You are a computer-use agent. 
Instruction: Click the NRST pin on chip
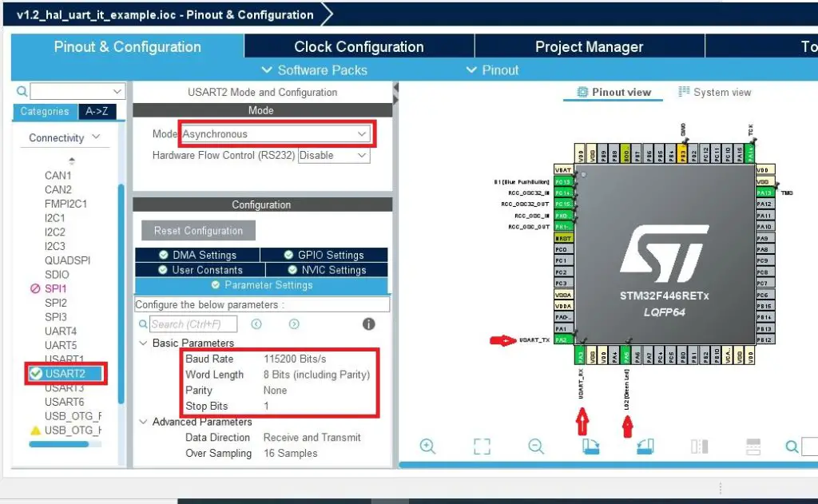pos(563,238)
